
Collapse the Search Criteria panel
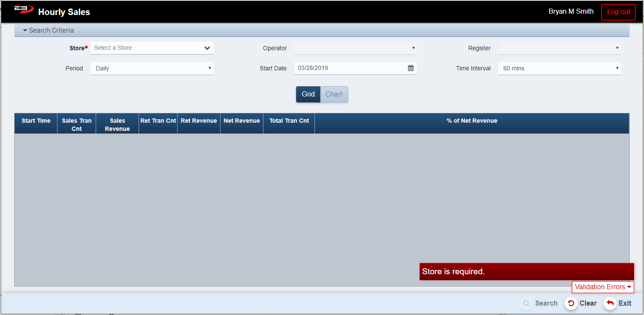click(48, 30)
